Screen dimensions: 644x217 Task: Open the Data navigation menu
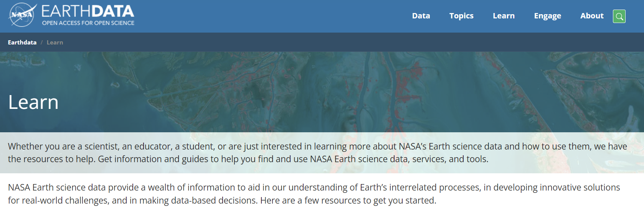421,16
